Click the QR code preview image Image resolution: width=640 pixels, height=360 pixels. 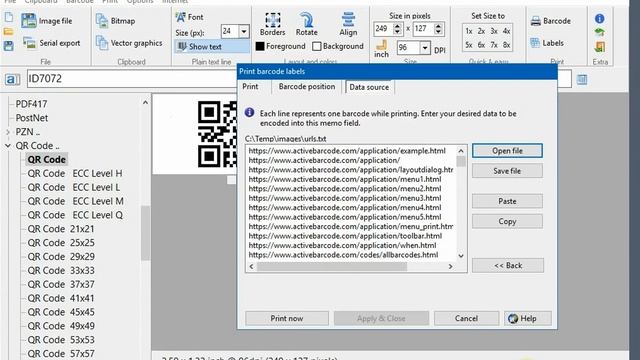217,134
